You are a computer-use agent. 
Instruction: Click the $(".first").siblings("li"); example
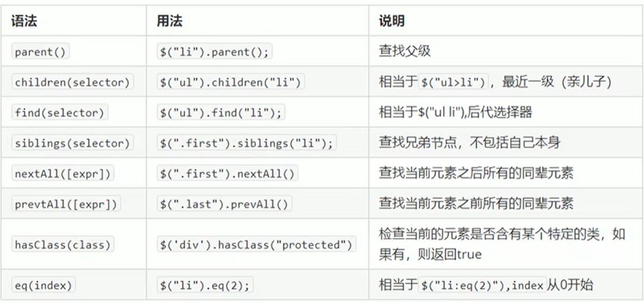(x=247, y=143)
